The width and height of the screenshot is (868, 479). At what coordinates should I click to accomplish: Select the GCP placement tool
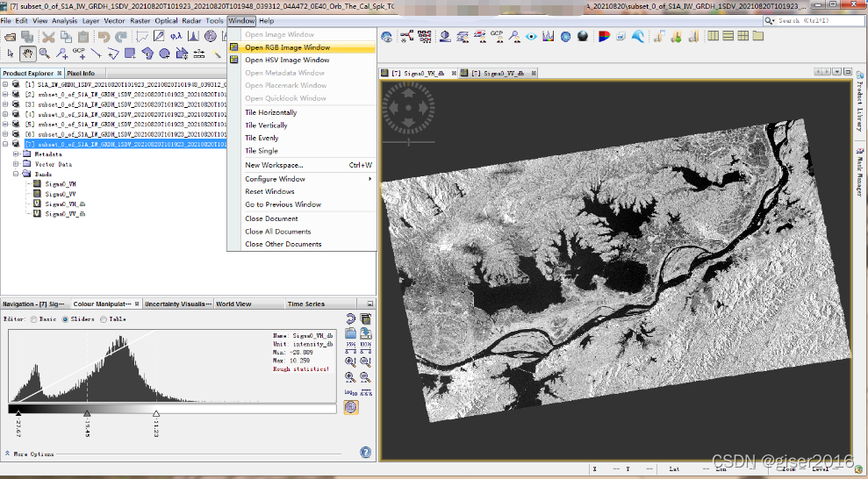(x=78, y=54)
